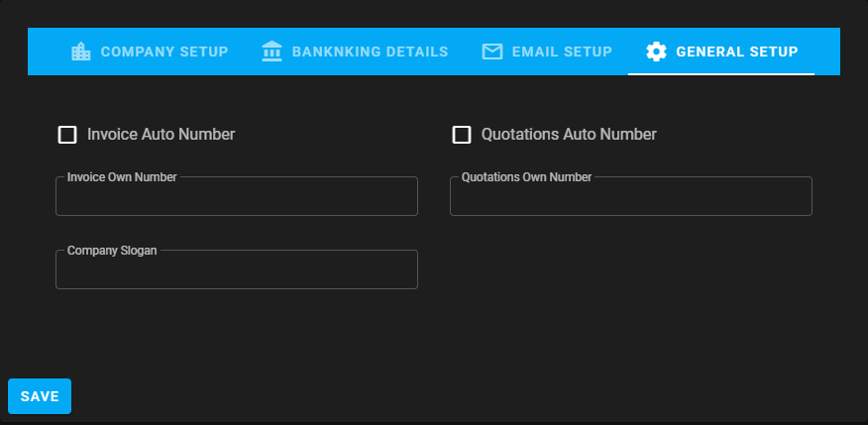The width and height of the screenshot is (868, 425).
Task: Focus the Quotations Own Number input field
Action: 630,198
